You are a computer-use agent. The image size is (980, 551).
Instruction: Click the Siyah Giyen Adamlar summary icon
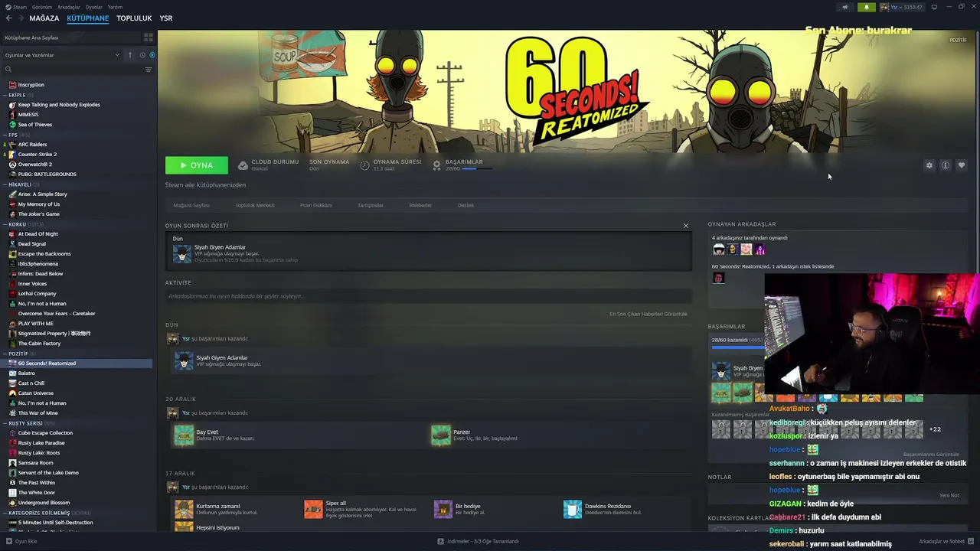[x=181, y=254]
